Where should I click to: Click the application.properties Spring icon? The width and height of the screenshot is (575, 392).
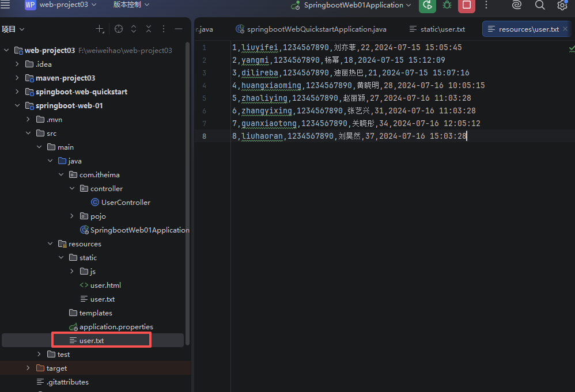73,327
